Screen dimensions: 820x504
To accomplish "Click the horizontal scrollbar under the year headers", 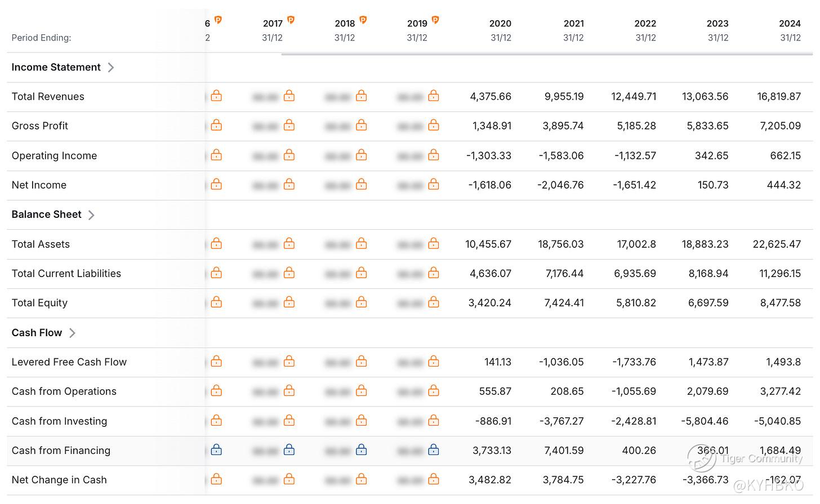I will click(x=546, y=54).
